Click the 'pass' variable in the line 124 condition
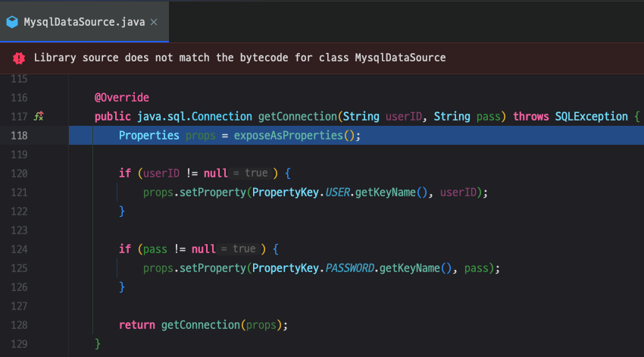 point(155,249)
